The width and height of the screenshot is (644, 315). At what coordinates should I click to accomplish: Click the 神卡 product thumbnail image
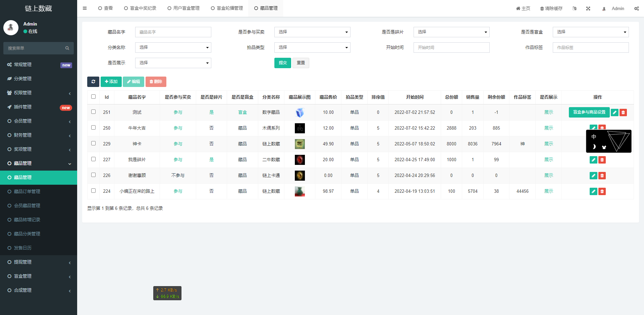300,144
